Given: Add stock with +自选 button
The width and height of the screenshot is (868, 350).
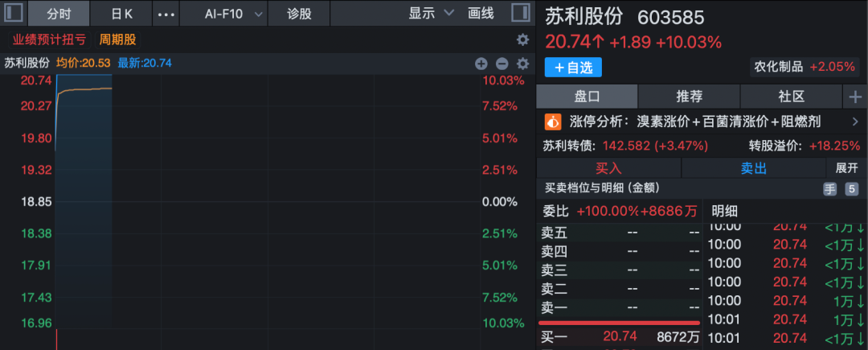Looking at the screenshot, I should (573, 67).
